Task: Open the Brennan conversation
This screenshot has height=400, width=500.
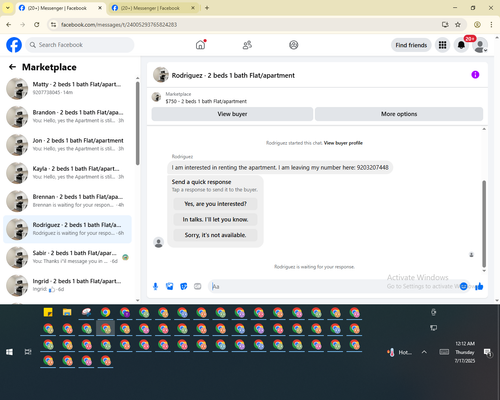Action: [67, 201]
